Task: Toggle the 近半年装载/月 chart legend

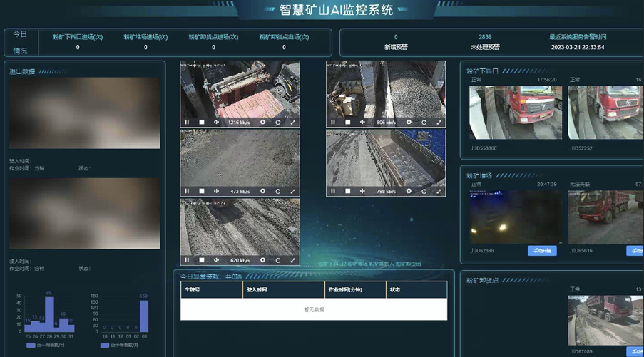Action: click(120, 345)
